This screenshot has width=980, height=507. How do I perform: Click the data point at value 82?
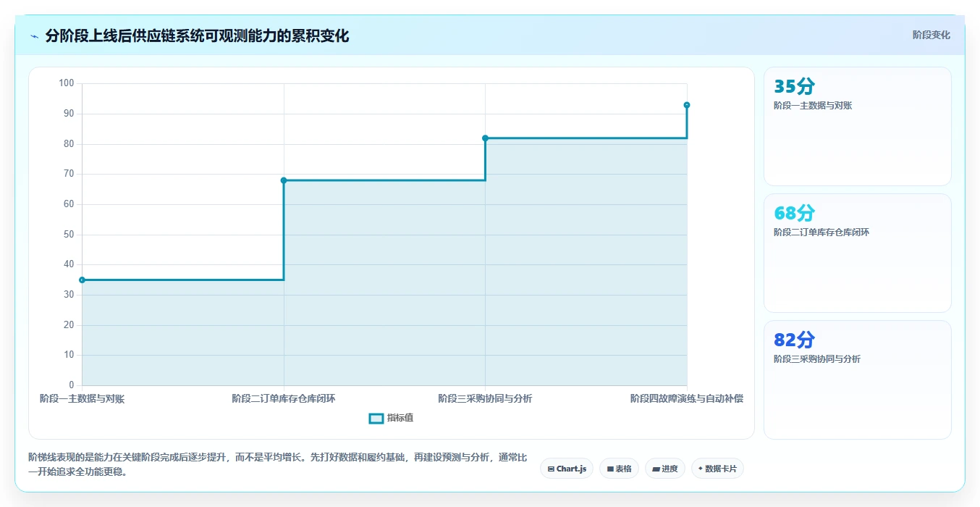485,138
